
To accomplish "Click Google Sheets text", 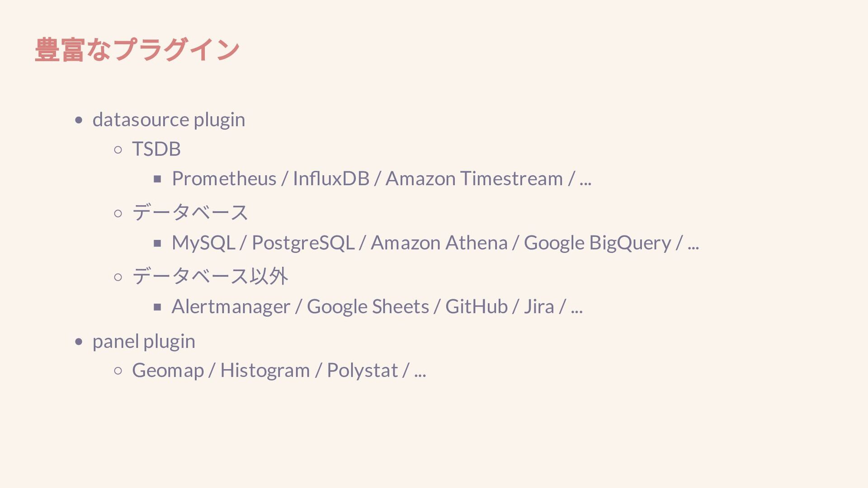I will click(368, 307).
